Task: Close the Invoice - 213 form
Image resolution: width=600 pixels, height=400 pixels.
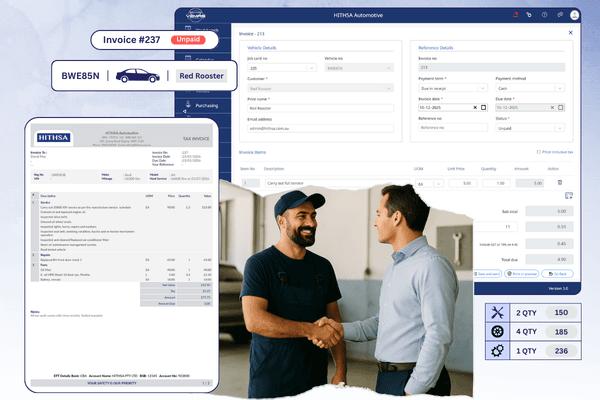Action: (571, 33)
